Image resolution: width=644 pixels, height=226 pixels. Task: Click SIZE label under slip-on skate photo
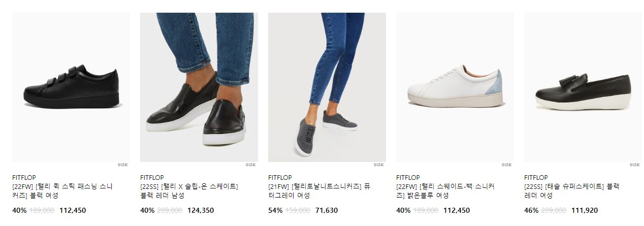(250, 165)
